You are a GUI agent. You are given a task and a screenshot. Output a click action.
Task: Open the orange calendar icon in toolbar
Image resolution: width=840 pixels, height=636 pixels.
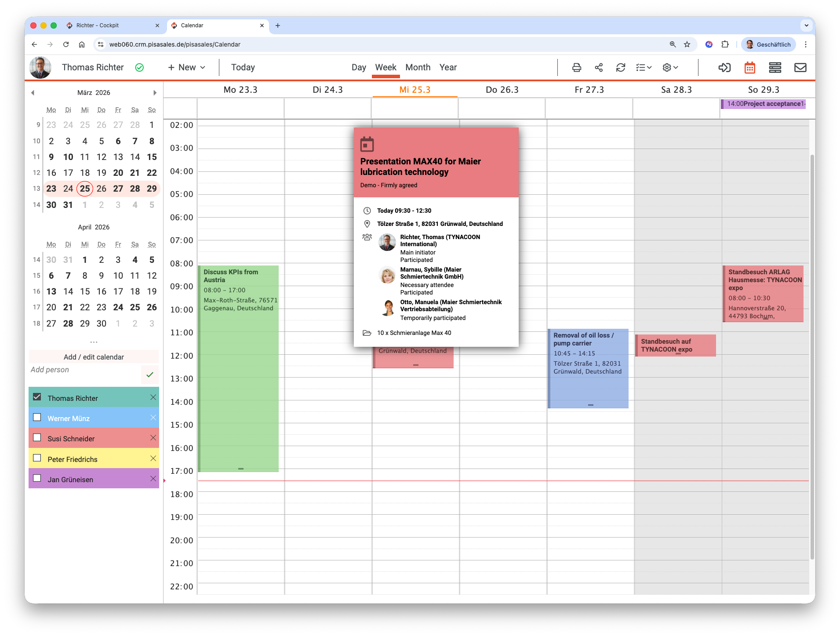tap(750, 67)
